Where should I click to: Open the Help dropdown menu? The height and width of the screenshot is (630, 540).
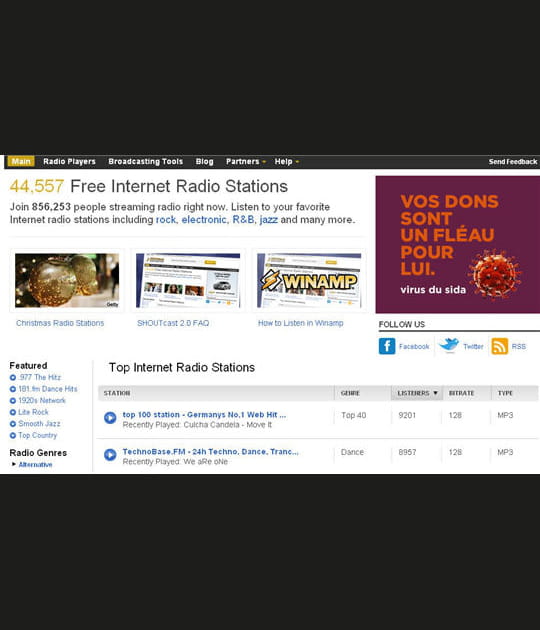tap(286, 162)
